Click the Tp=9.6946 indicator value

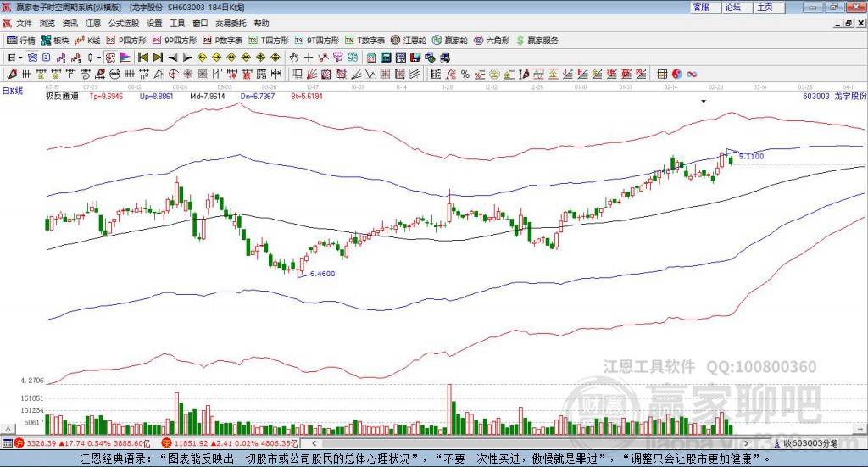(x=106, y=96)
